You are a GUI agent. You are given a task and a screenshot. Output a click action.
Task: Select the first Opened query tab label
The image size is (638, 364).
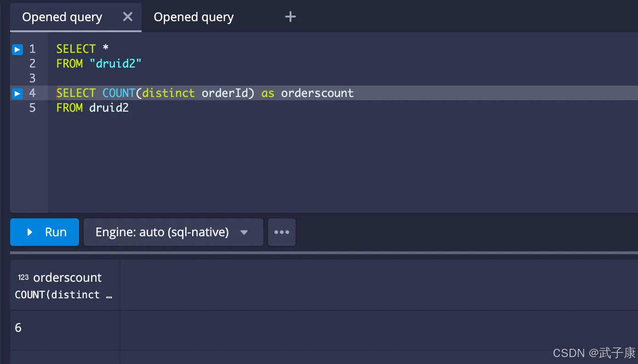click(x=62, y=17)
